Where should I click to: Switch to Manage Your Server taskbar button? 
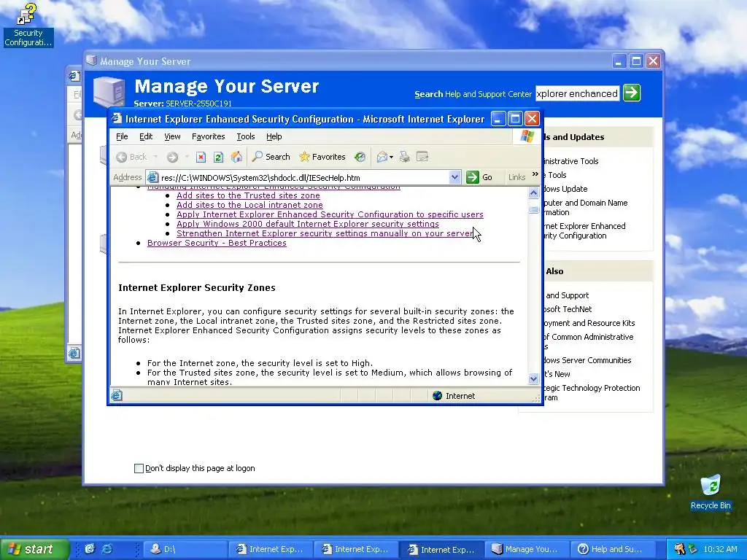pos(527,549)
